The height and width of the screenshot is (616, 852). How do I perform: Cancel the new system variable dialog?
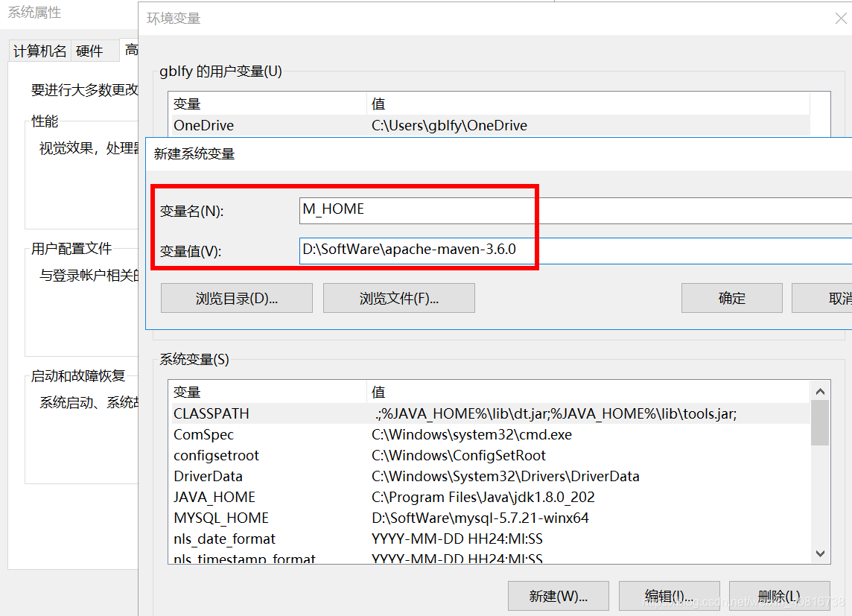[821, 298]
